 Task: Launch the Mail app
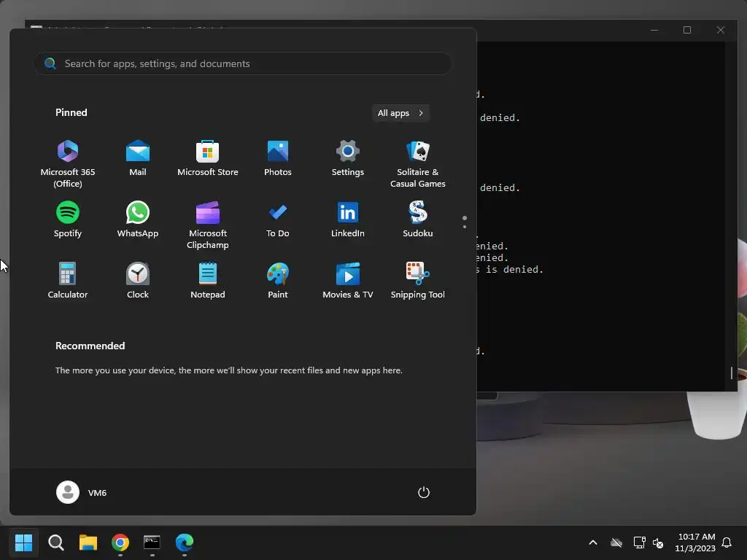138,157
